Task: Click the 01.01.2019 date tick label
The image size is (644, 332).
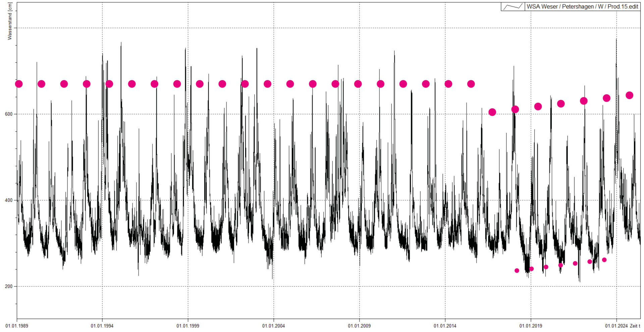Action: [531, 326]
